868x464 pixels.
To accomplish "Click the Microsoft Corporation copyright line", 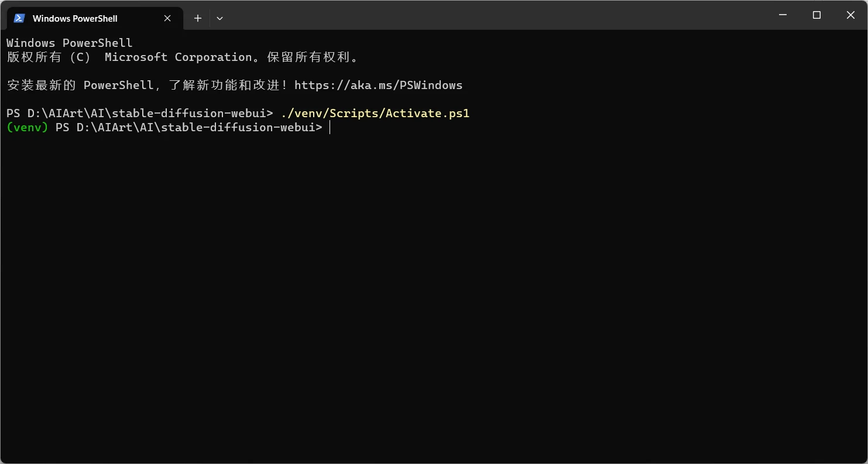I will (182, 57).
